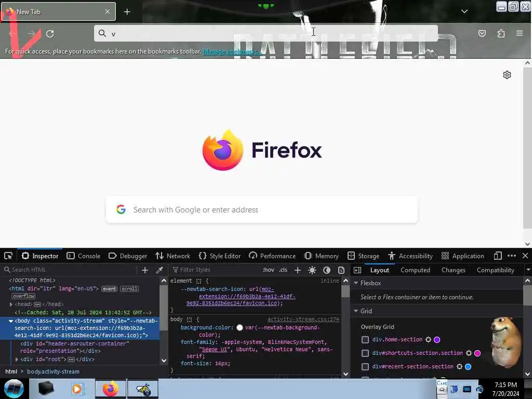Select body.activity-stream in the breadcrumb

point(54,371)
